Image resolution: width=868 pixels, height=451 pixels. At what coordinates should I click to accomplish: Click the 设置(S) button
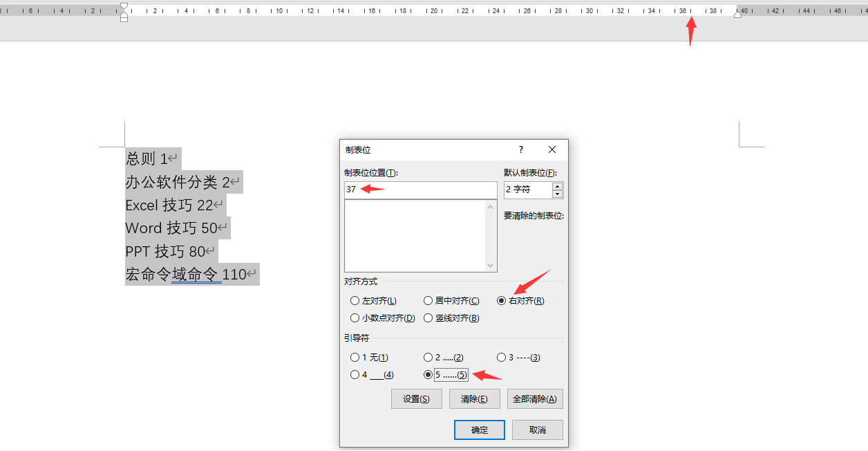[417, 399]
